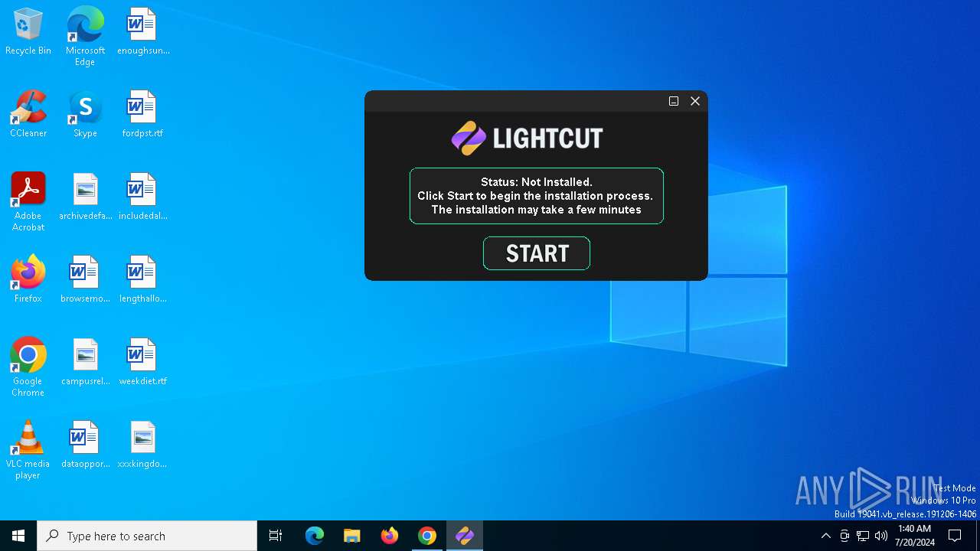Select the weekdiet.rtf file
The width and height of the screenshot is (980, 551).
click(x=142, y=363)
